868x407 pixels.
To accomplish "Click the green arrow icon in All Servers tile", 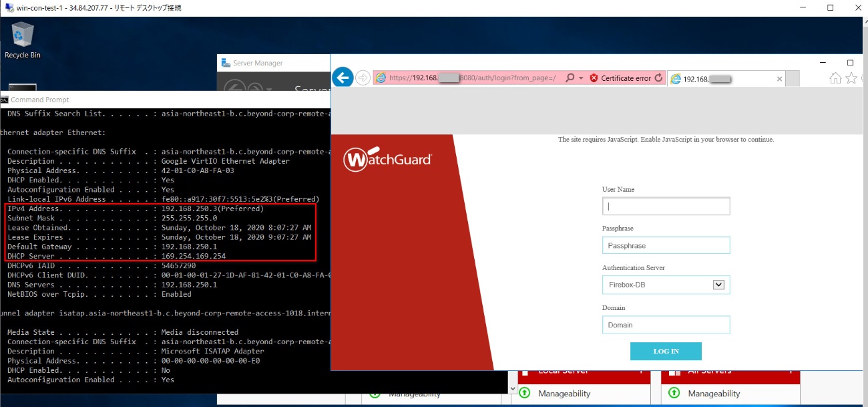I will (x=674, y=393).
